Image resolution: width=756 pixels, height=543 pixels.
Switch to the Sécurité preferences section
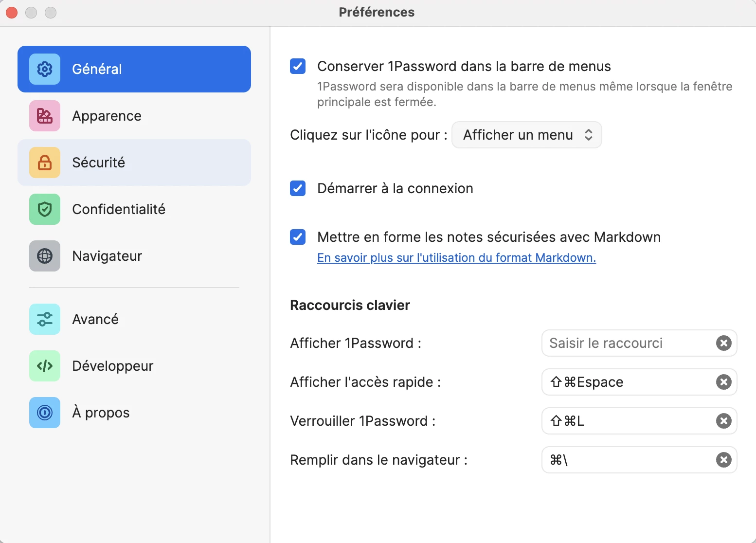134,163
